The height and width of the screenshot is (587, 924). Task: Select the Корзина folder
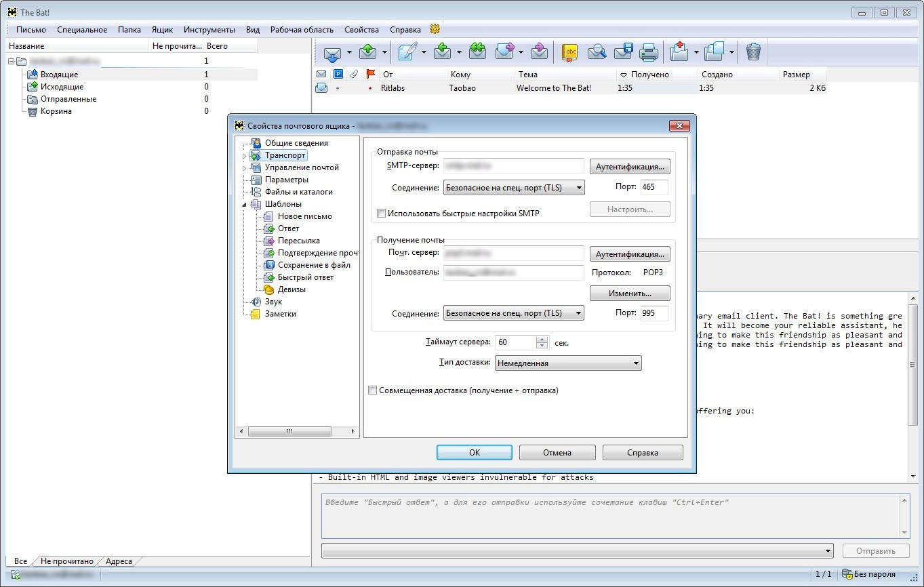tap(56, 111)
